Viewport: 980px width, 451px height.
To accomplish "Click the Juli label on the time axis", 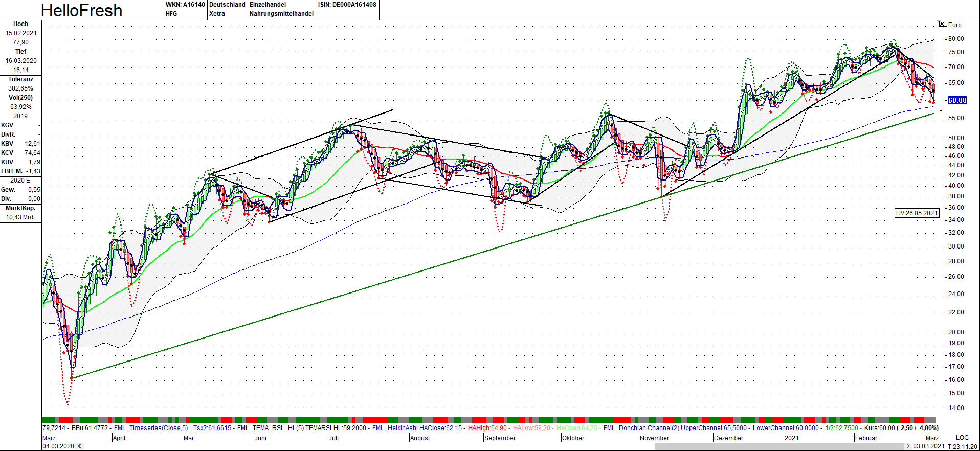I will (x=333, y=438).
